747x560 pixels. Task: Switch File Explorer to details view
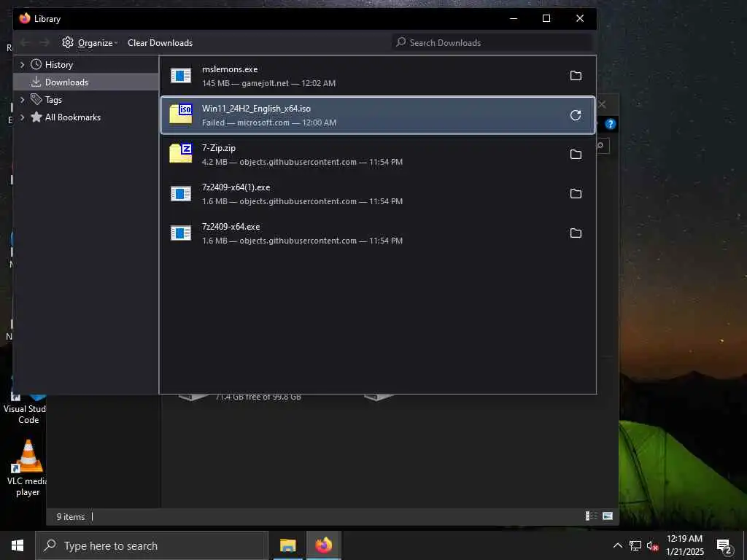pyautogui.click(x=591, y=516)
